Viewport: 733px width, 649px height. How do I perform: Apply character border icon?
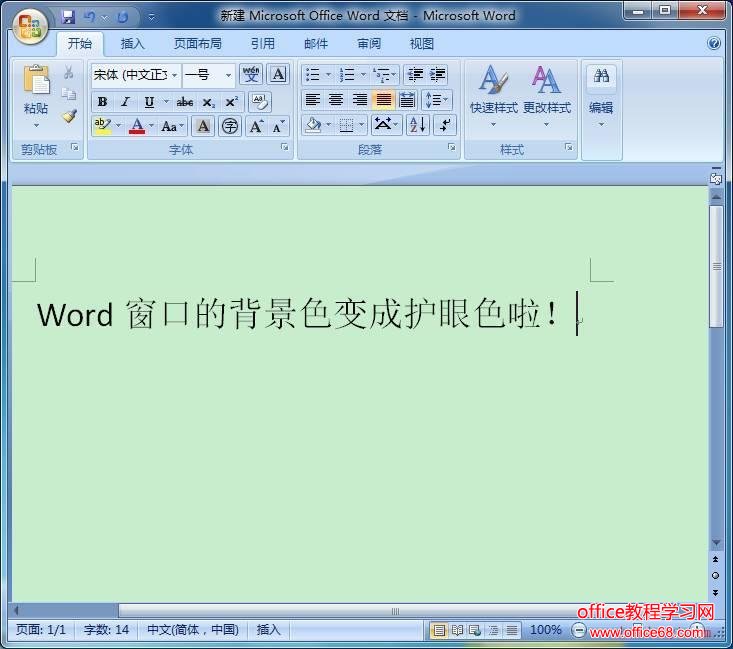[x=278, y=74]
